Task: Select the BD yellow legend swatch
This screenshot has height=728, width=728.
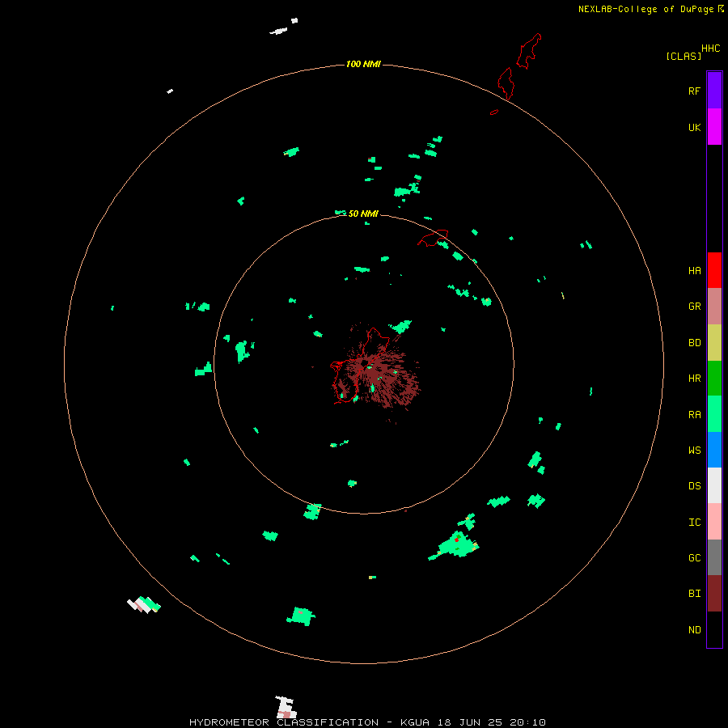Action: [714, 342]
